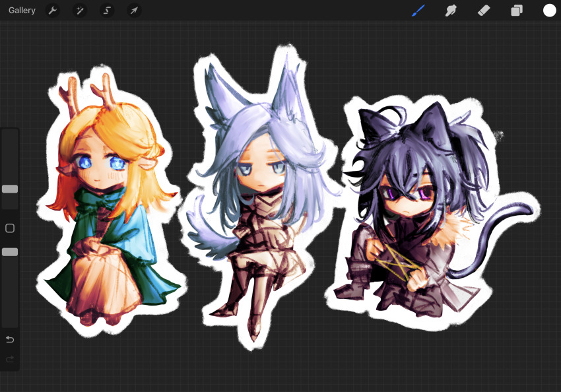Tap the top toolbar area

pos(280,10)
